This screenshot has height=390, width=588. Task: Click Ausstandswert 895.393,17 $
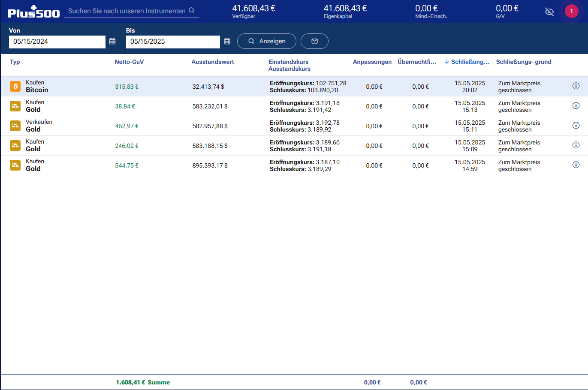210,165
